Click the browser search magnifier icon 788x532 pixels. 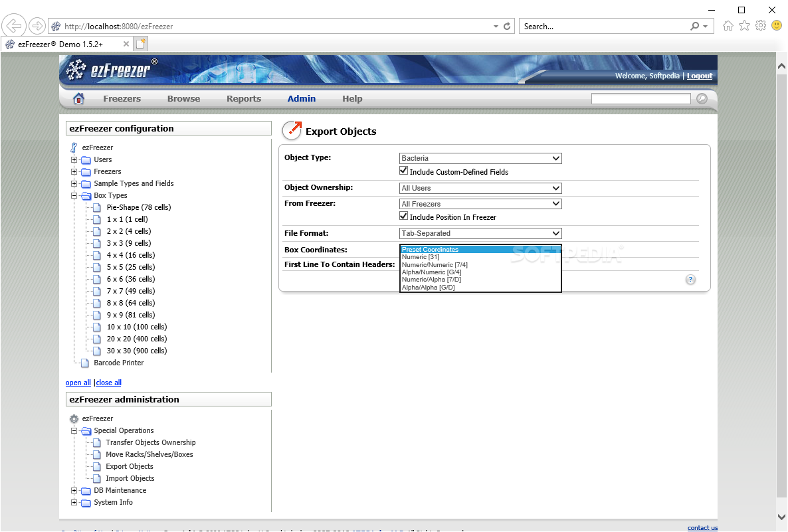click(694, 26)
